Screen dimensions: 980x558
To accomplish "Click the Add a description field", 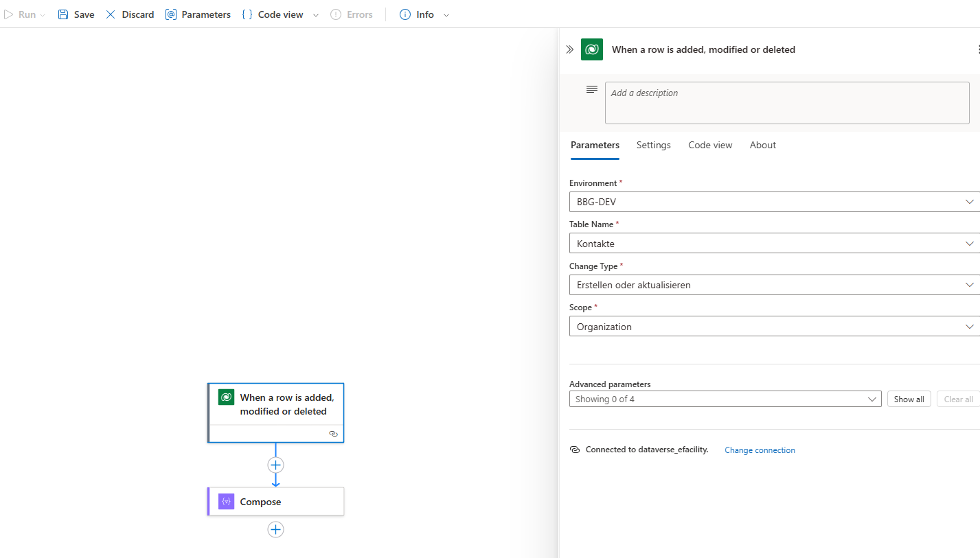I will point(787,103).
